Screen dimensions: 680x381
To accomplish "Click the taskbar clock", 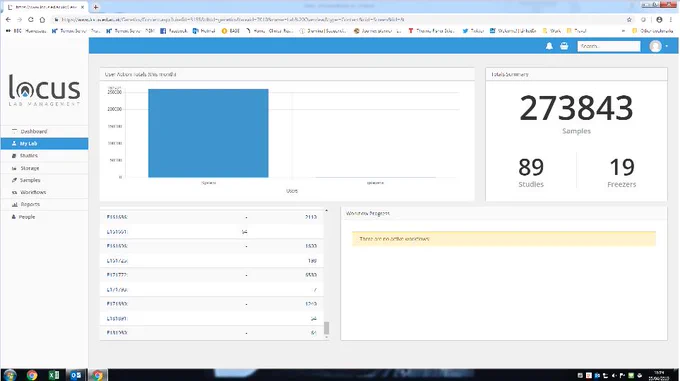I will pyautogui.click(x=659, y=375).
